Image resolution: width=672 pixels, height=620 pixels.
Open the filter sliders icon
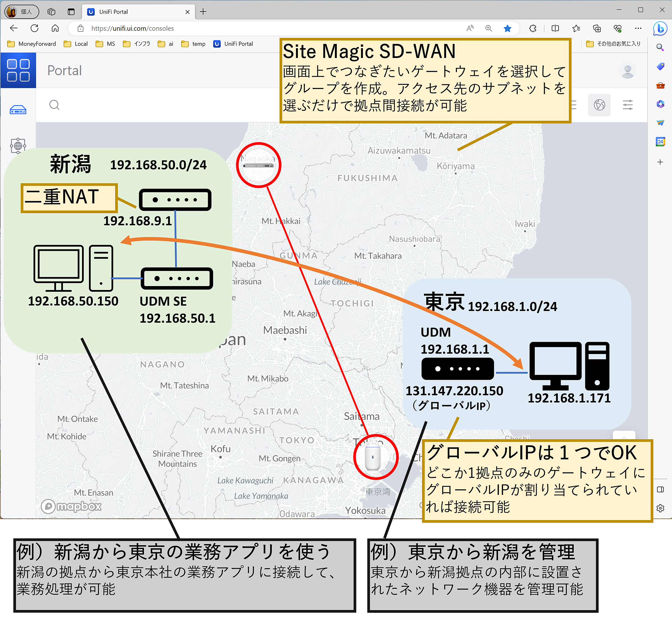click(x=627, y=105)
